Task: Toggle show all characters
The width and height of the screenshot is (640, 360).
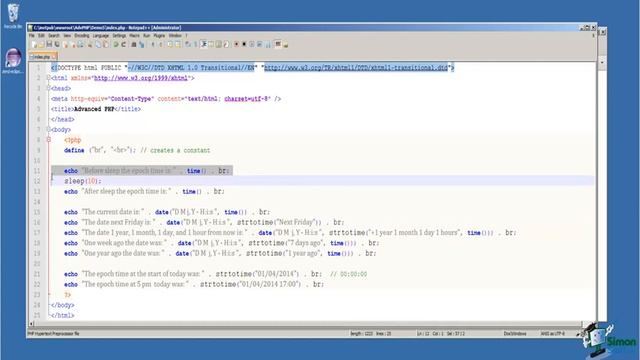Action: pos(196,44)
